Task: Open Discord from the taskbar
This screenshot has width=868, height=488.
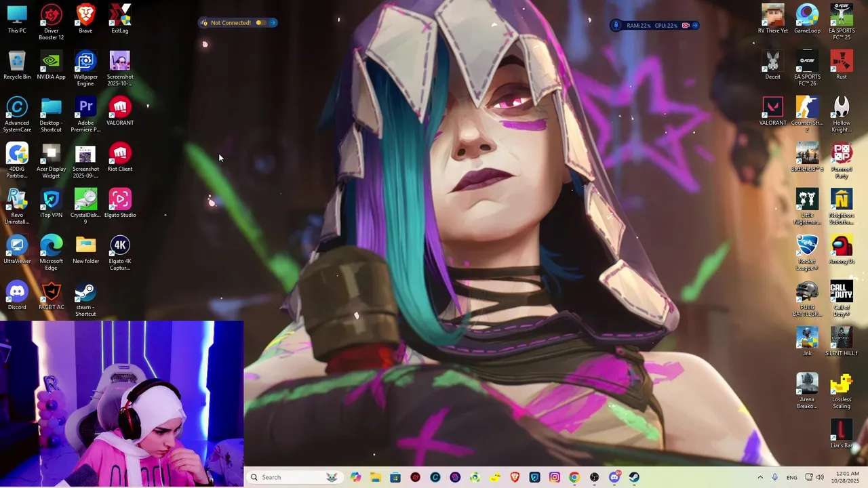Action: [614, 477]
